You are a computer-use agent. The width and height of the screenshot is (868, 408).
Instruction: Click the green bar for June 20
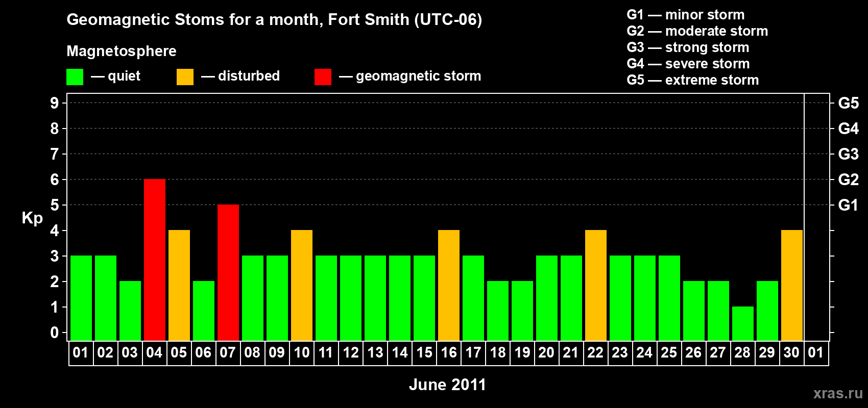pos(547,298)
